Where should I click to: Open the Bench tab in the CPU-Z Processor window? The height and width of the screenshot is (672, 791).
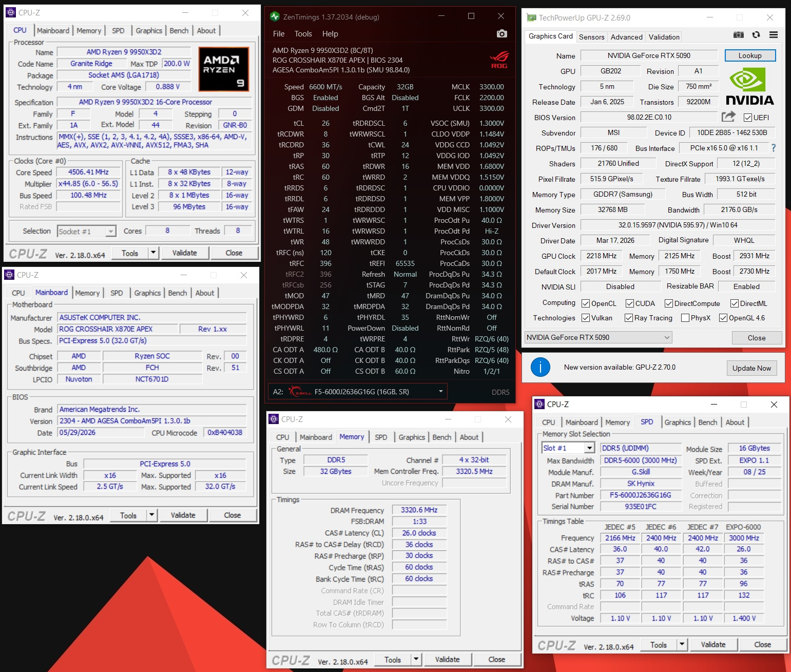coord(179,31)
